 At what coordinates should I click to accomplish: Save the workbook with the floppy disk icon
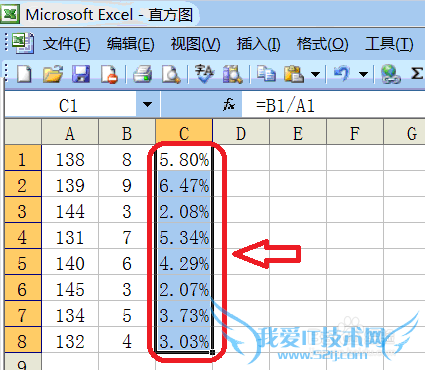(81, 74)
